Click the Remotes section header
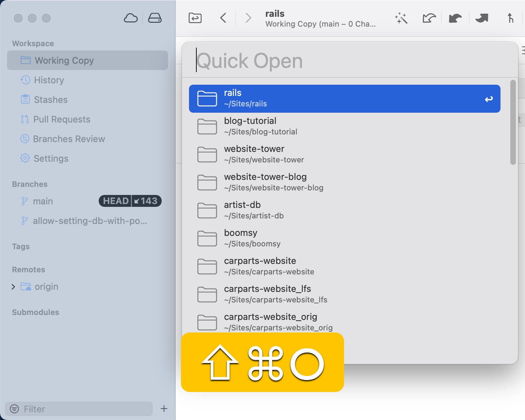Viewport: 525px width, 420px height. (x=28, y=269)
